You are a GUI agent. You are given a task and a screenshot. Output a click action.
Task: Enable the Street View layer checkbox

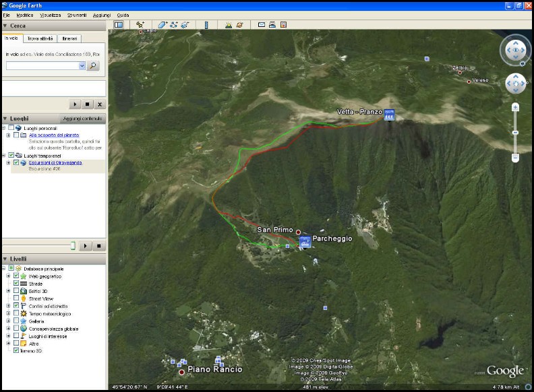(x=16, y=298)
